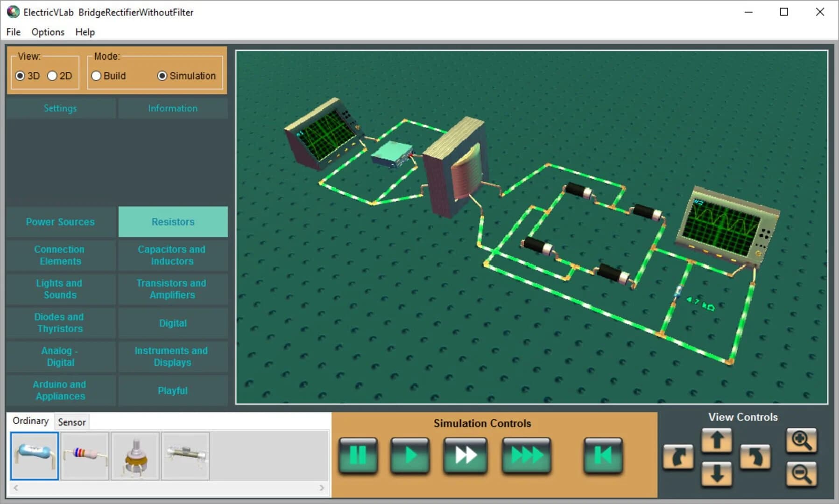Screen dimensions: 839x504
Task: Restart the simulation from the beginning
Action: point(603,456)
